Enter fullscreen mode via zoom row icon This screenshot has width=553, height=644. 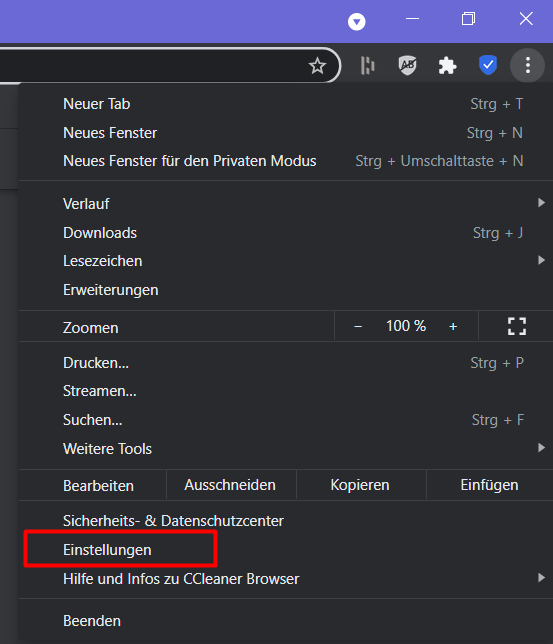(516, 327)
